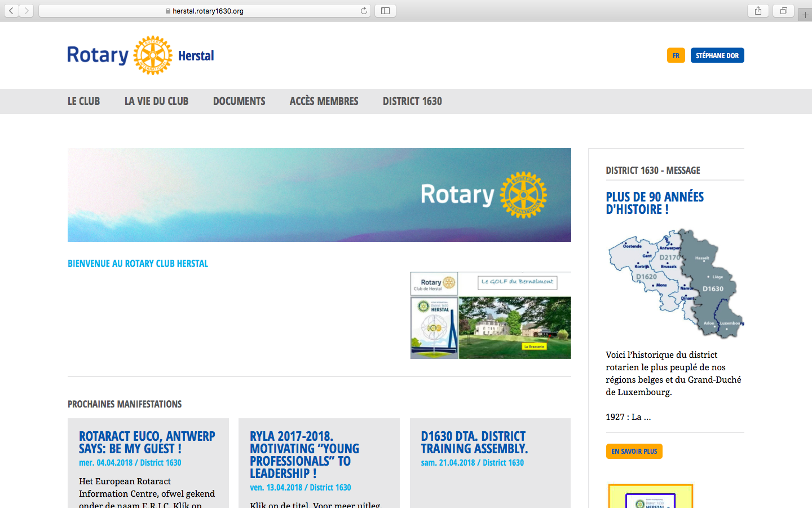Open the Le Club menu
Screen dimensions: 812x508
(83, 101)
